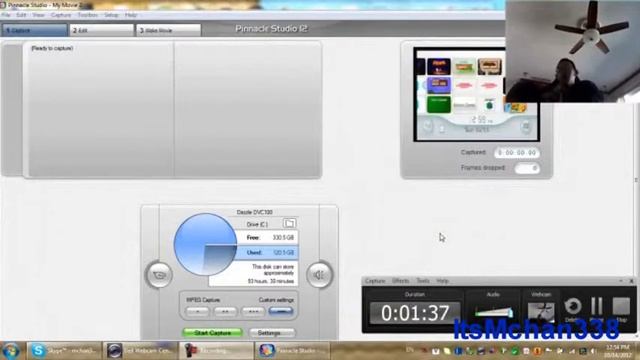The width and height of the screenshot is (640, 360).
Task: Click the disk usage pie chart
Action: 205,244
